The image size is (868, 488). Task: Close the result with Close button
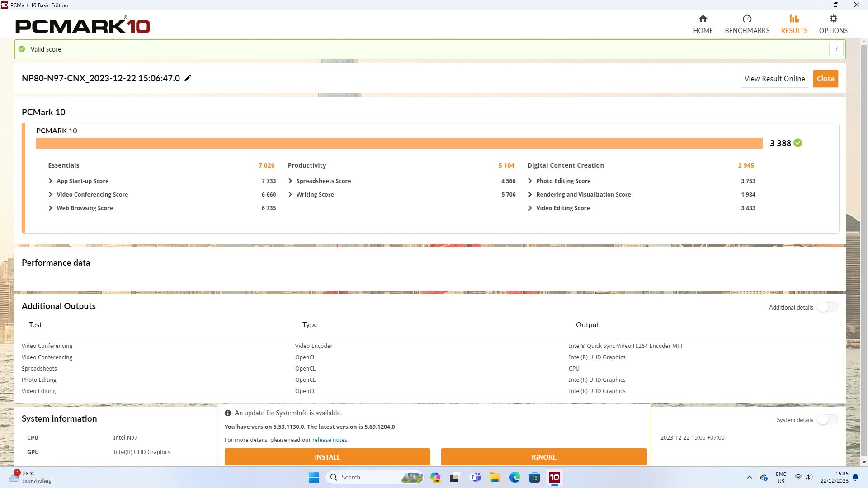826,79
